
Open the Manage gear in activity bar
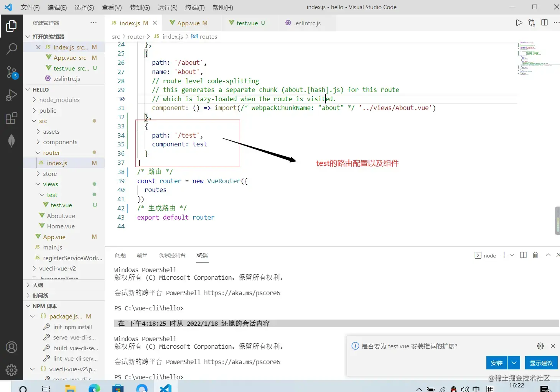[x=12, y=370]
